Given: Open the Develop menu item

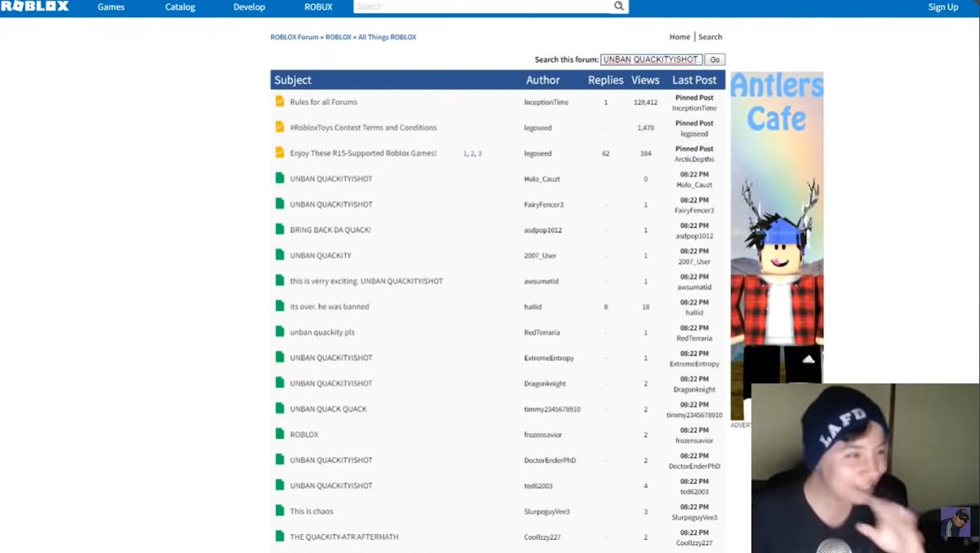Looking at the screenshot, I should [249, 7].
